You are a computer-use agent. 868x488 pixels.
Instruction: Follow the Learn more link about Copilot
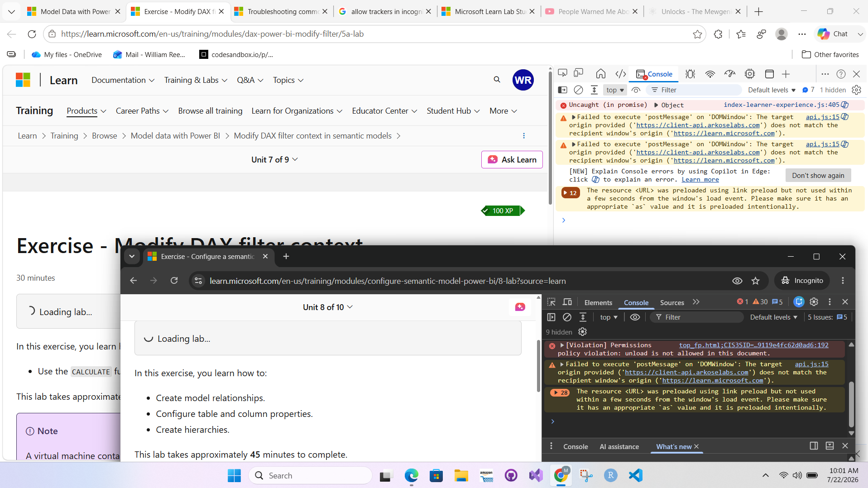[x=700, y=179]
